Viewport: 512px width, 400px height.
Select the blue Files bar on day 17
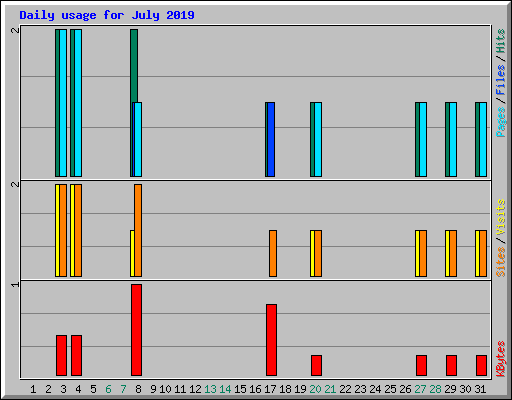point(271,139)
